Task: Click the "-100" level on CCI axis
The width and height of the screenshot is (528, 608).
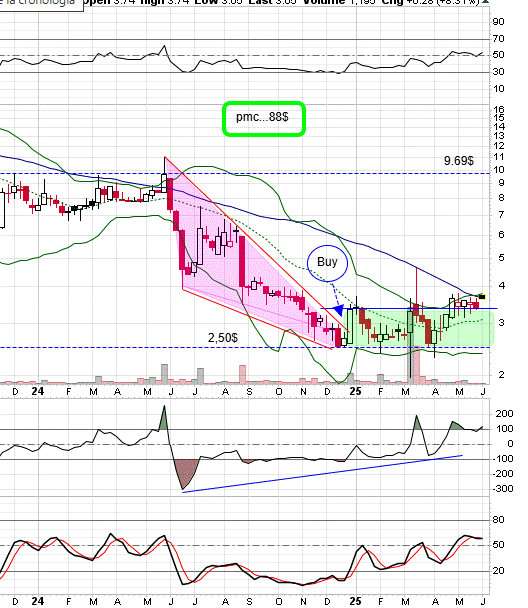Action: coord(502,459)
